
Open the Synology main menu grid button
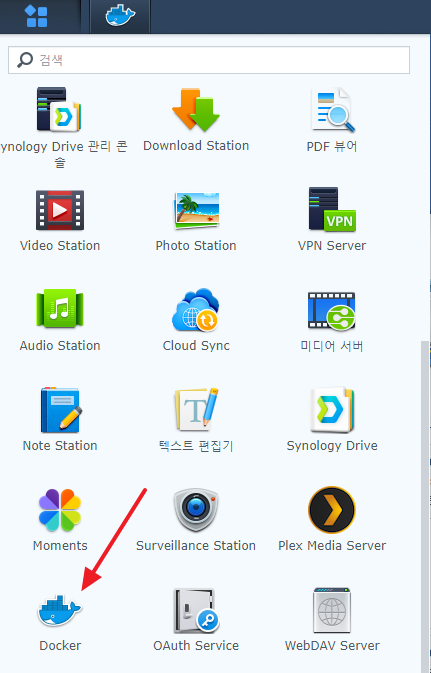pyautogui.click(x=37, y=16)
